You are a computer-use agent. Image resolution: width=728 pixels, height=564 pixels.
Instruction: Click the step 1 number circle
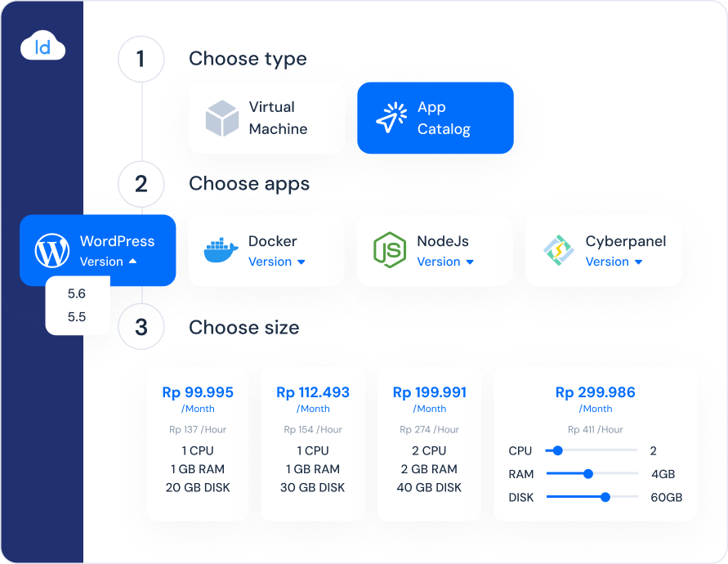(x=141, y=60)
